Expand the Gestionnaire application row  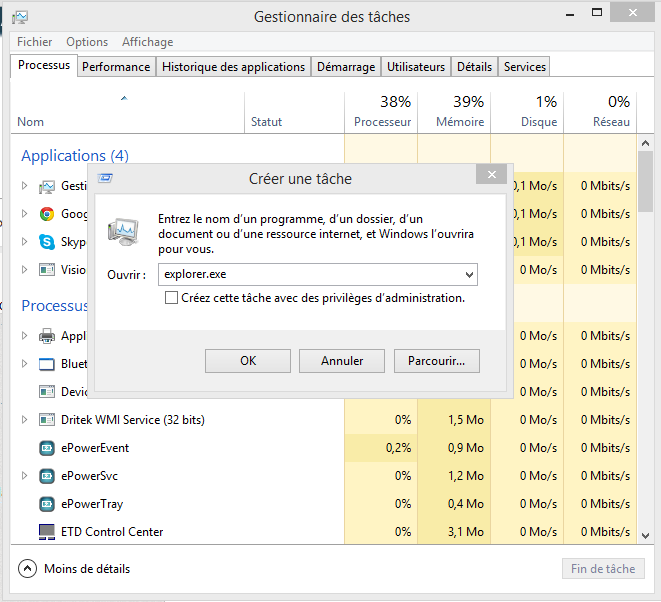(x=24, y=185)
